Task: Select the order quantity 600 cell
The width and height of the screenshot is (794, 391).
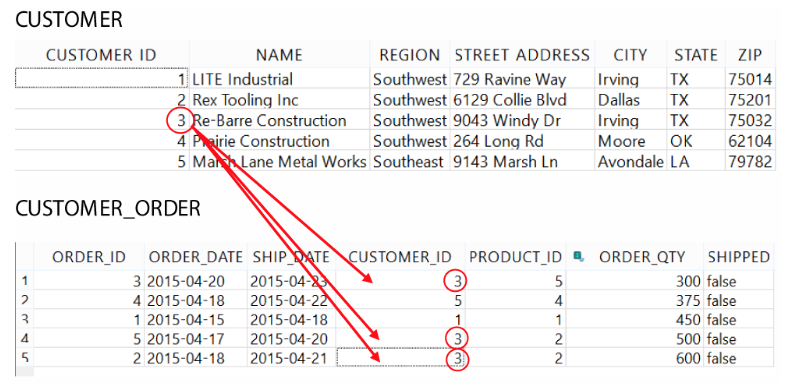Action: (x=634, y=358)
